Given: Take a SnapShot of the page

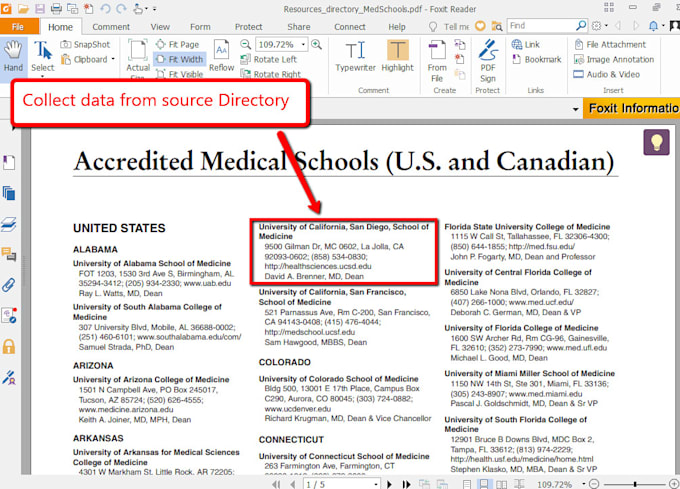Looking at the screenshot, I should pyautogui.click(x=85, y=45).
